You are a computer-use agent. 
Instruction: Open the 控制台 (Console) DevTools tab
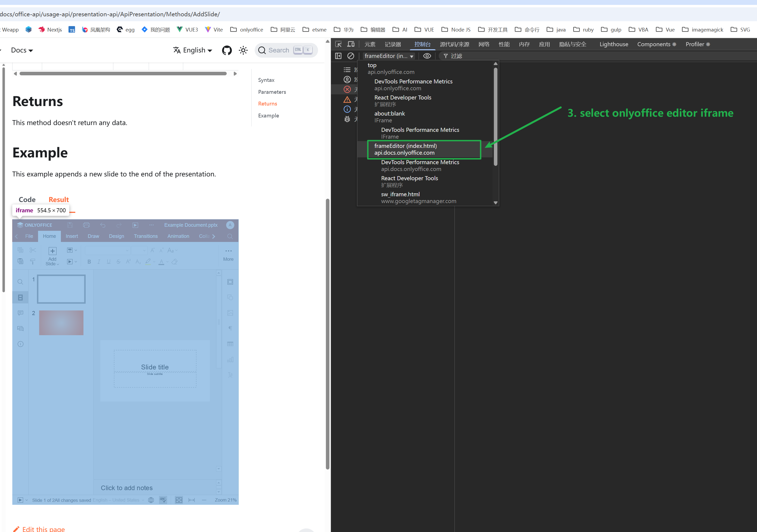(x=422, y=44)
